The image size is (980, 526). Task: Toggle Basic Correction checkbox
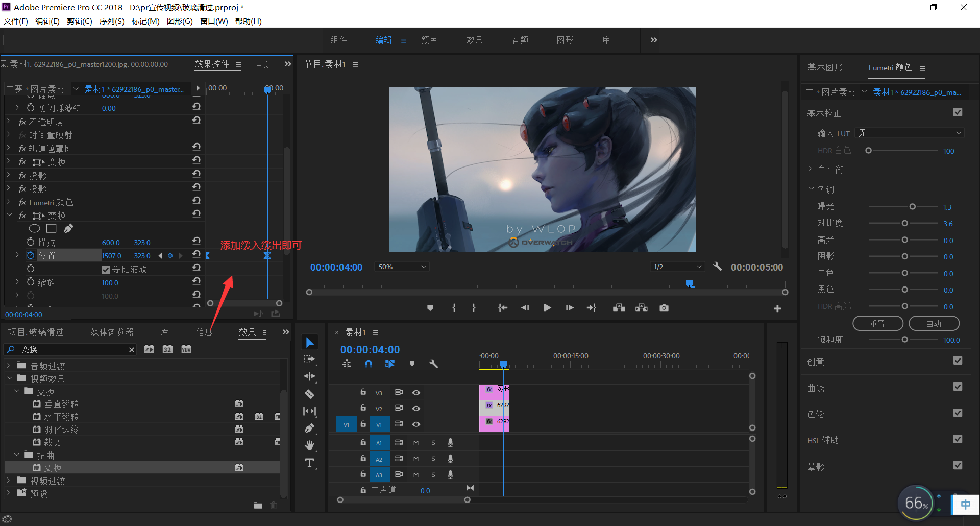tap(958, 112)
